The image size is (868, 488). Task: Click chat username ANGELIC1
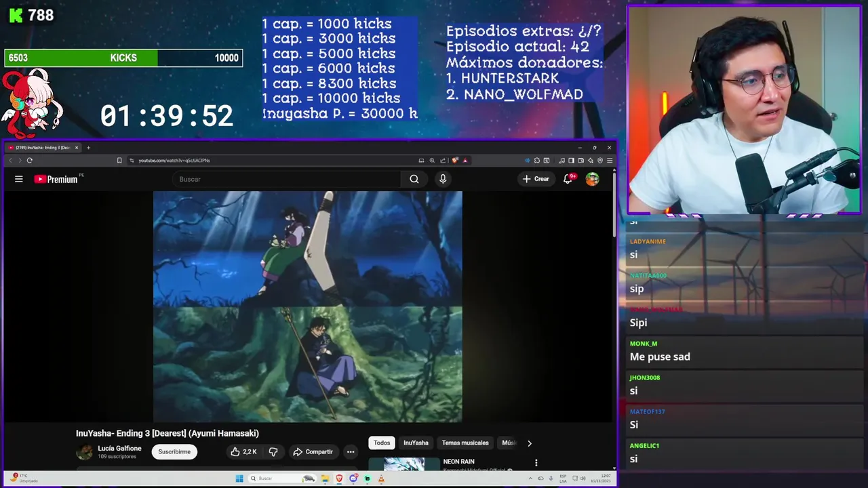click(645, 445)
